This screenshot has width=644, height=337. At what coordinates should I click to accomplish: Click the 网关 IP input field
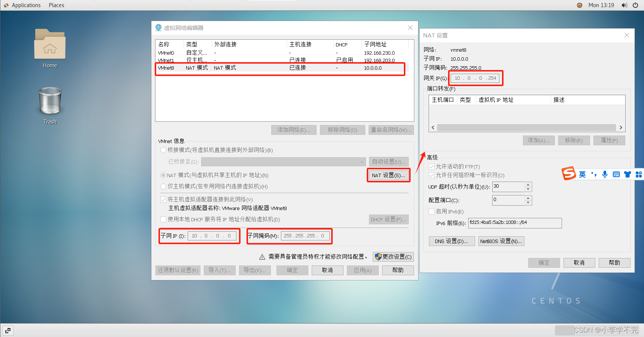tap(475, 78)
